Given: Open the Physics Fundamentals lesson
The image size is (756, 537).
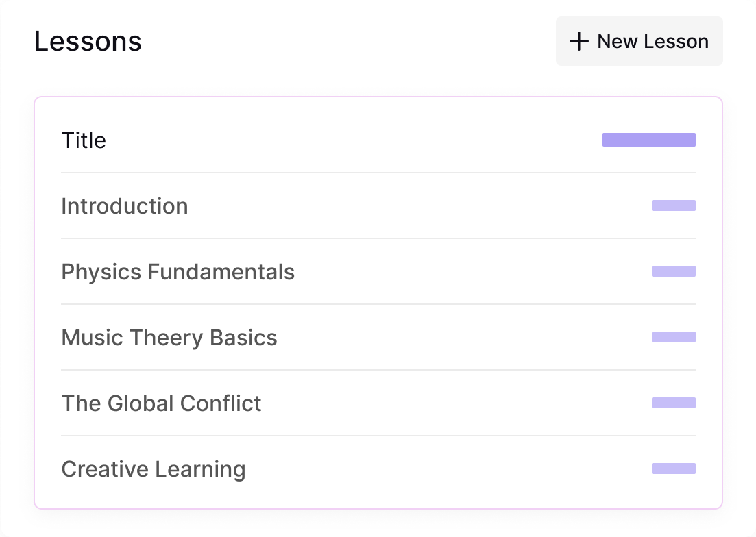Looking at the screenshot, I should tap(178, 272).
